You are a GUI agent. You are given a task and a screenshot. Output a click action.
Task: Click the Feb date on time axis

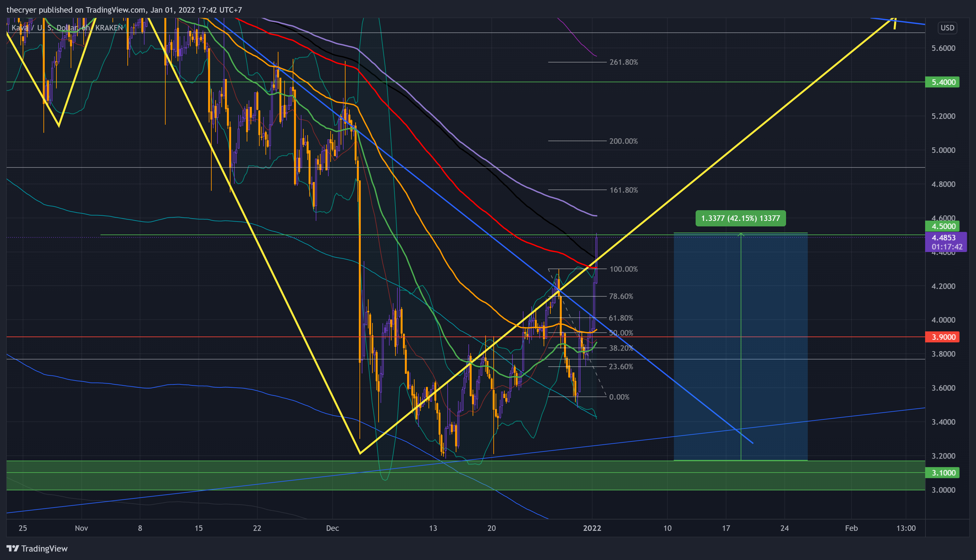pyautogui.click(x=851, y=528)
